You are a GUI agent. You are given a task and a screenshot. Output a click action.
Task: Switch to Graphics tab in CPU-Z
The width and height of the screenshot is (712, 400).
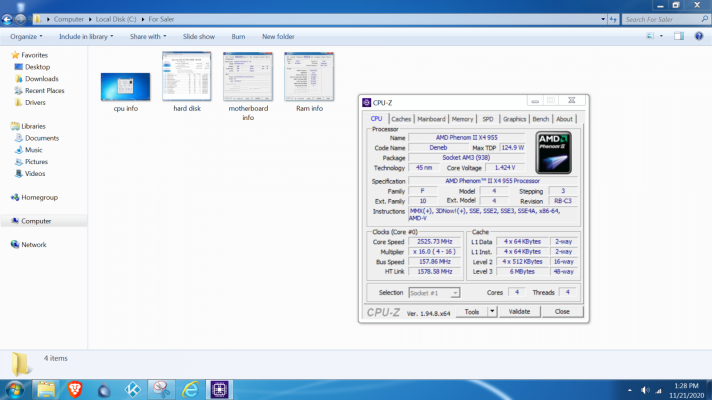514,119
